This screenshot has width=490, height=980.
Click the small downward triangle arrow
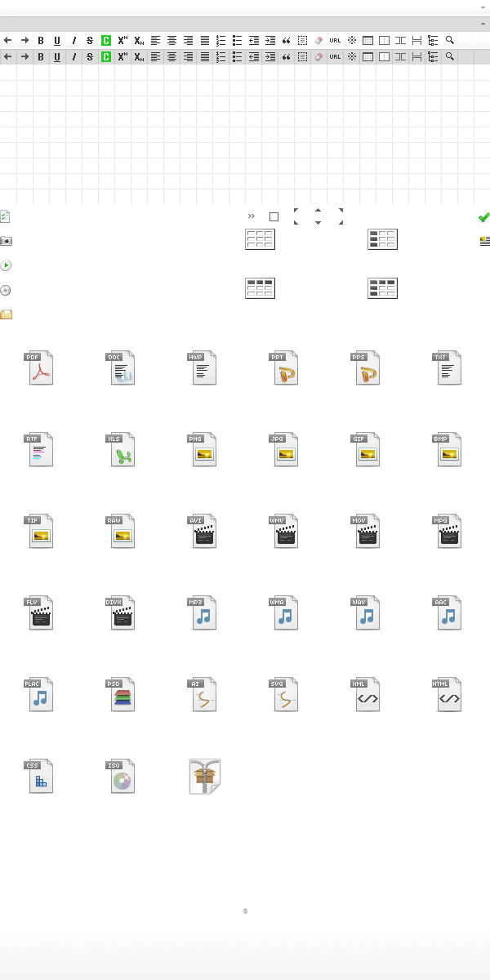click(318, 222)
